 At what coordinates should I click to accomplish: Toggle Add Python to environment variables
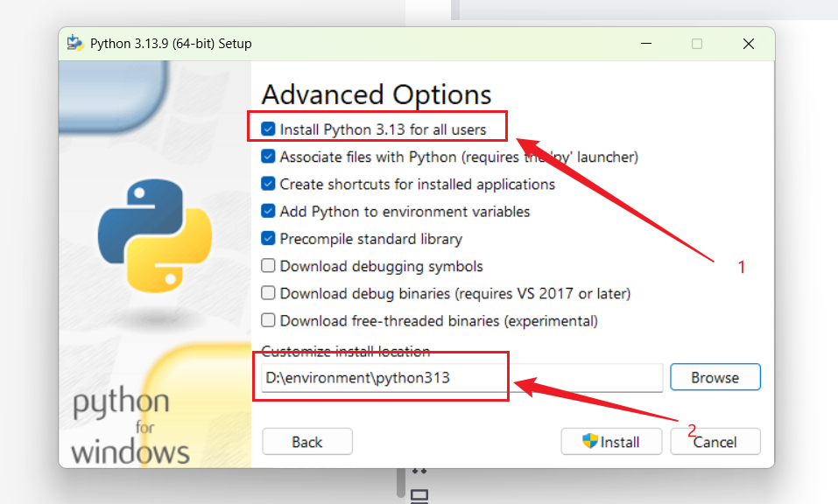tap(268, 211)
